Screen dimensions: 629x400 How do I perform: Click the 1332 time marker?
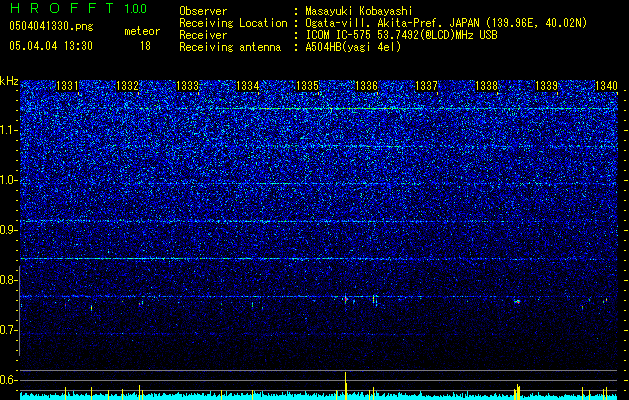[127, 86]
